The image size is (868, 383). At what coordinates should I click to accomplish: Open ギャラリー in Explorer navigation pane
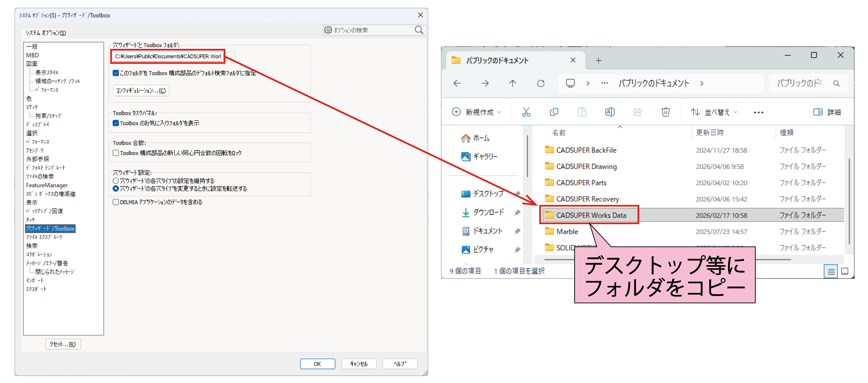[479, 156]
